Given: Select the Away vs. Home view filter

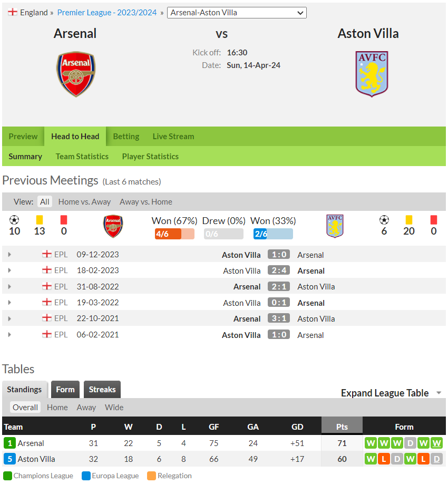Looking at the screenshot, I should [x=145, y=202].
